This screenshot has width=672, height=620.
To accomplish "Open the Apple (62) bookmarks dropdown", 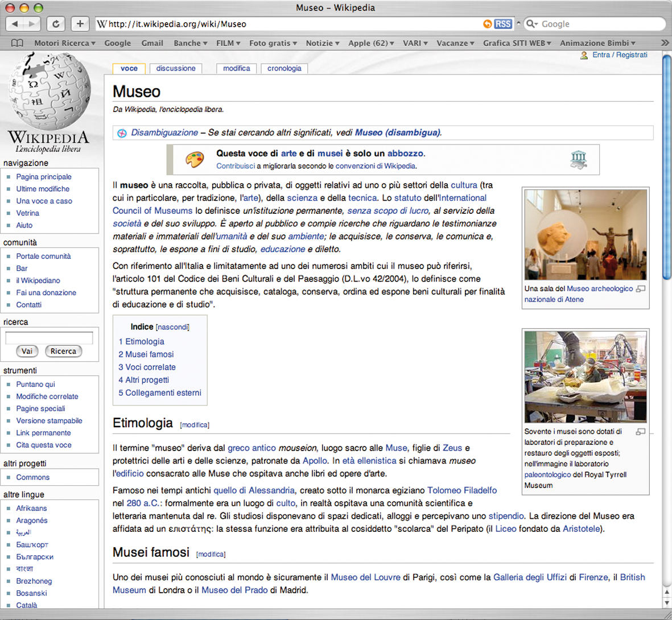I will (371, 43).
